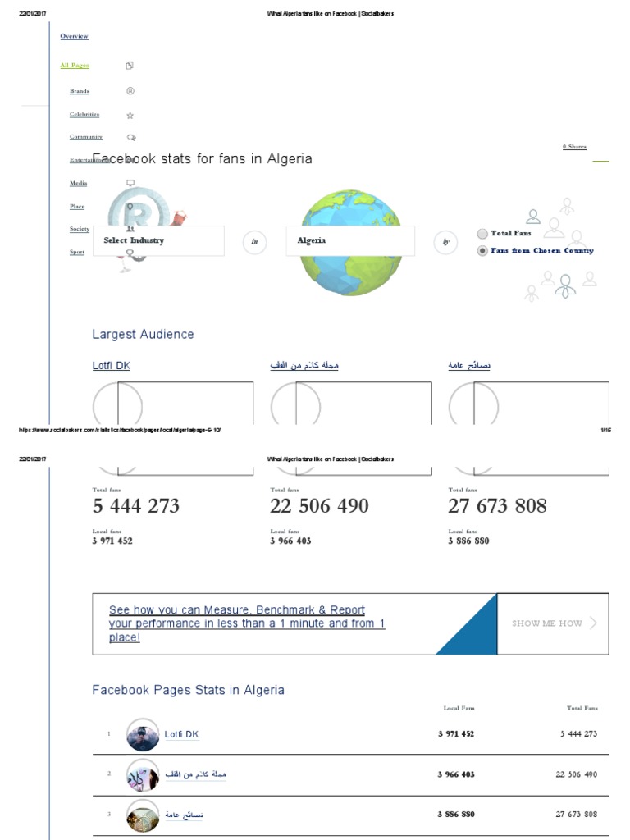Open the Overview menu item
This screenshot has height=840, width=630.
(74, 37)
